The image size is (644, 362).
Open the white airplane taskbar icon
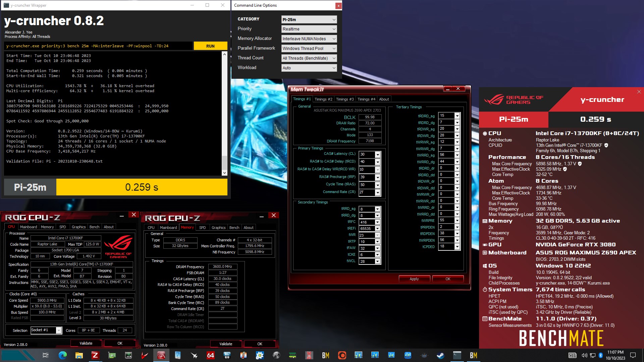click(194, 355)
